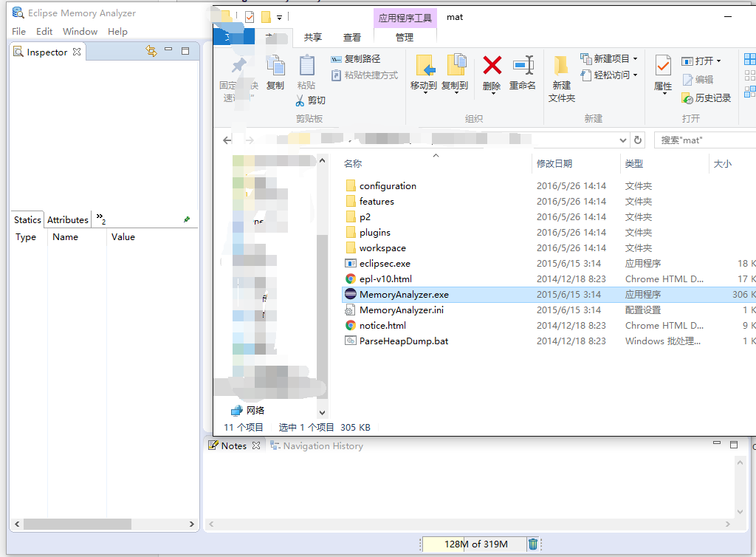Viewport: 756px width, 557px height.
Task: Click Copy path (复制路径) in ribbon
Action: [x=356, y=59]
